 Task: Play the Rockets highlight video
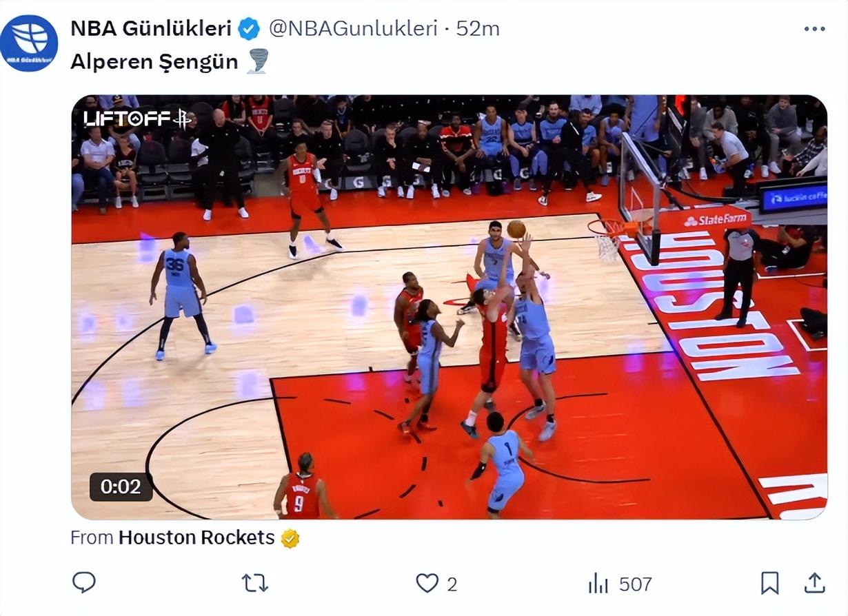click(x=449, y=307)
